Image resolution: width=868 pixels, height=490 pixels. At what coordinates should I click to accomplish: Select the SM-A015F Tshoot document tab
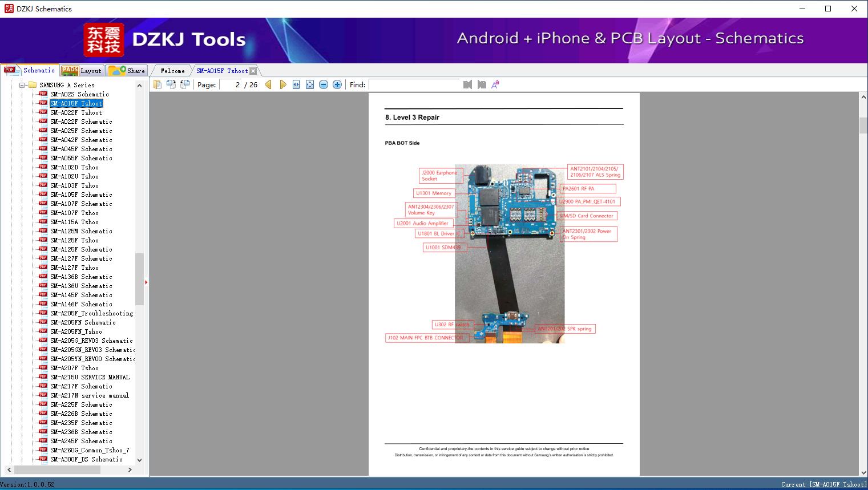click(x=222, y=71)
